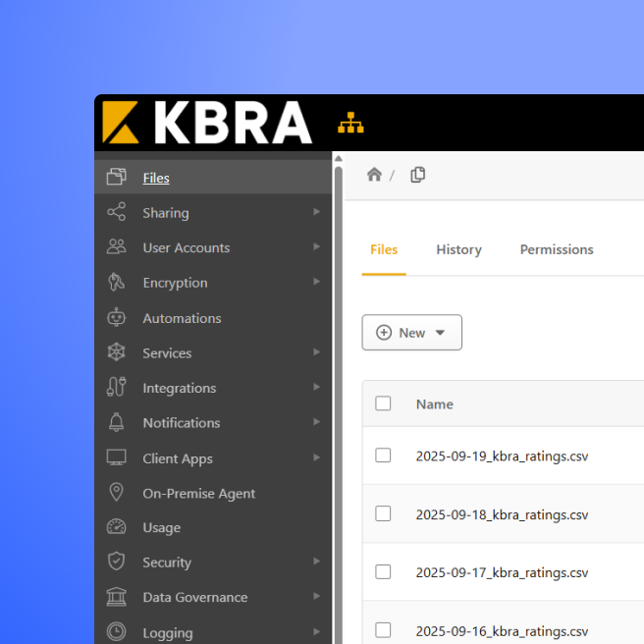Image resolution: width=644 pixels, height=644 pixels.
Task: Open the organization hierarchy icon in header
Action: [x=350, y=123]
